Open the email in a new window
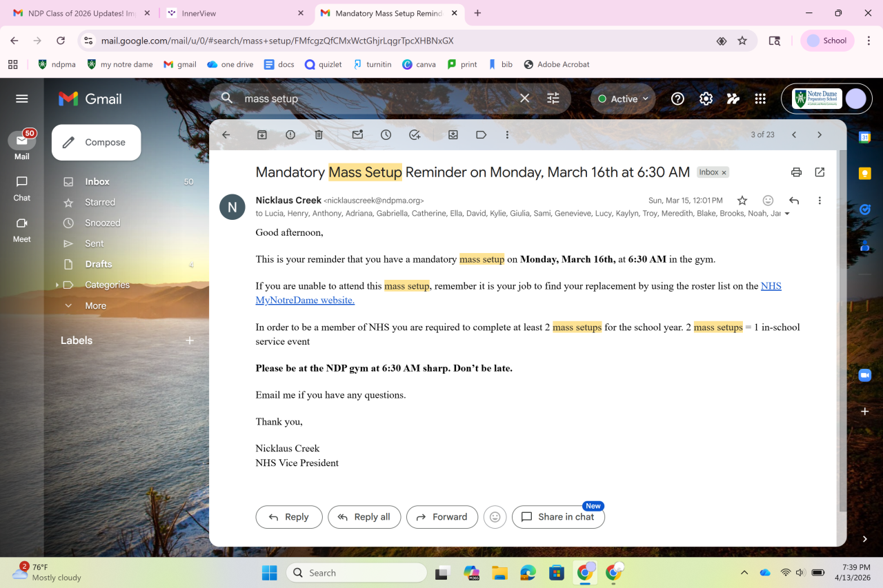Viewport: 883px width, 588px height. tap(820, 172)
